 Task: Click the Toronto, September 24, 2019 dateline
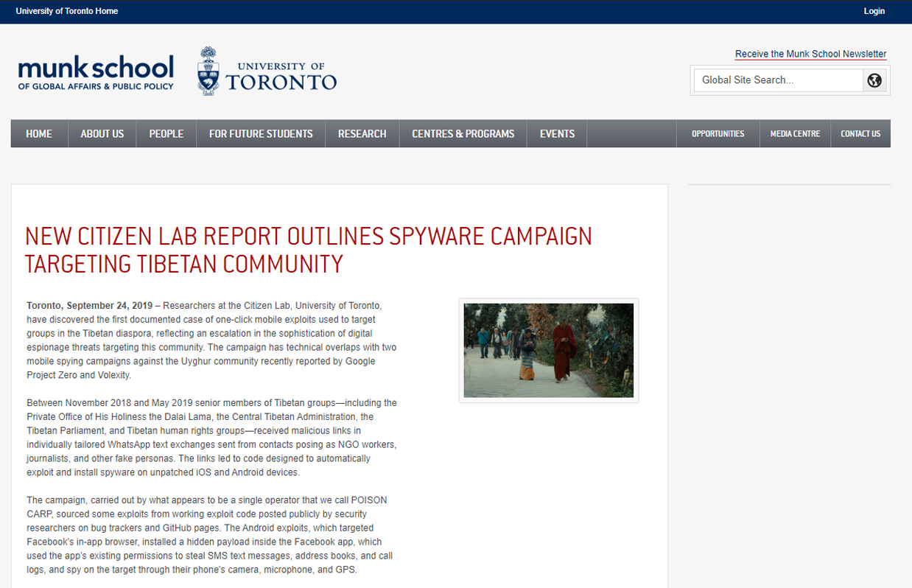(90, 306)
